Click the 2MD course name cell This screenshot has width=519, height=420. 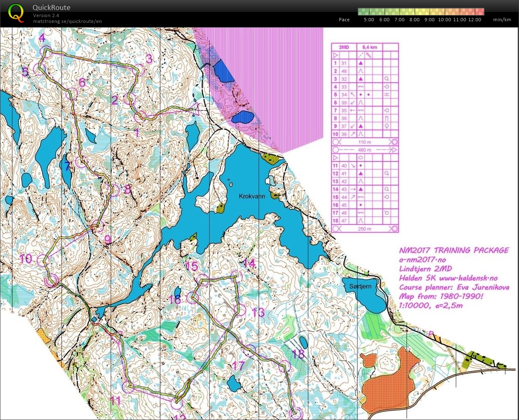(344, 47)
